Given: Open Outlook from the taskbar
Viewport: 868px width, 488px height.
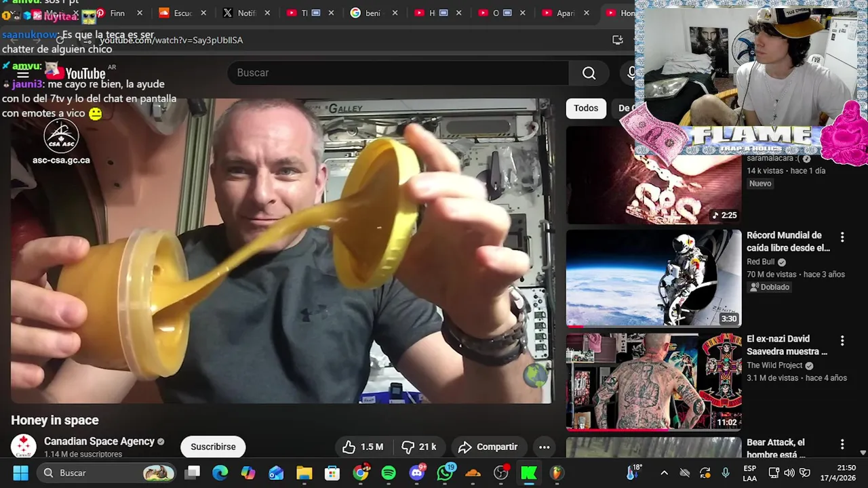Looking at the screenshot, I should pyautogui.click(x=276, y=473).
